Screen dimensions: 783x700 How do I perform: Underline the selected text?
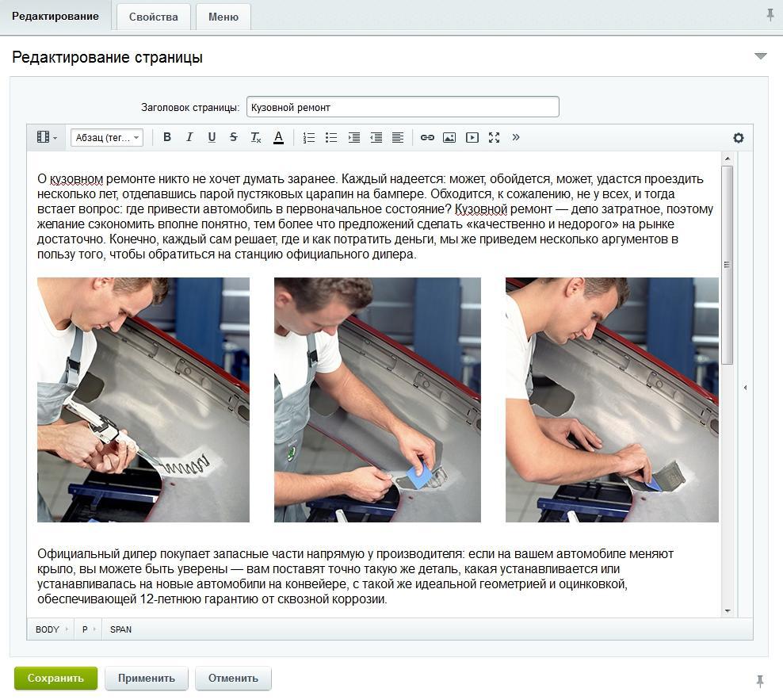[x=212, y=137]
